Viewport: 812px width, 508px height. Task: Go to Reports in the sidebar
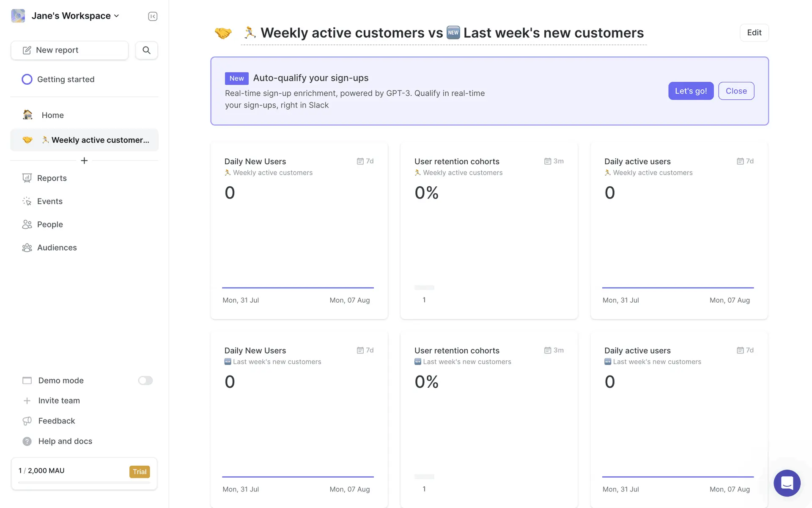click(52, 178)
